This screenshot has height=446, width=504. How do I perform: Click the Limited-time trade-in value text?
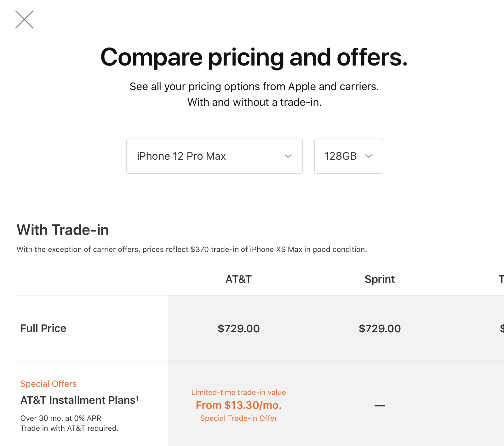point(238,392)
